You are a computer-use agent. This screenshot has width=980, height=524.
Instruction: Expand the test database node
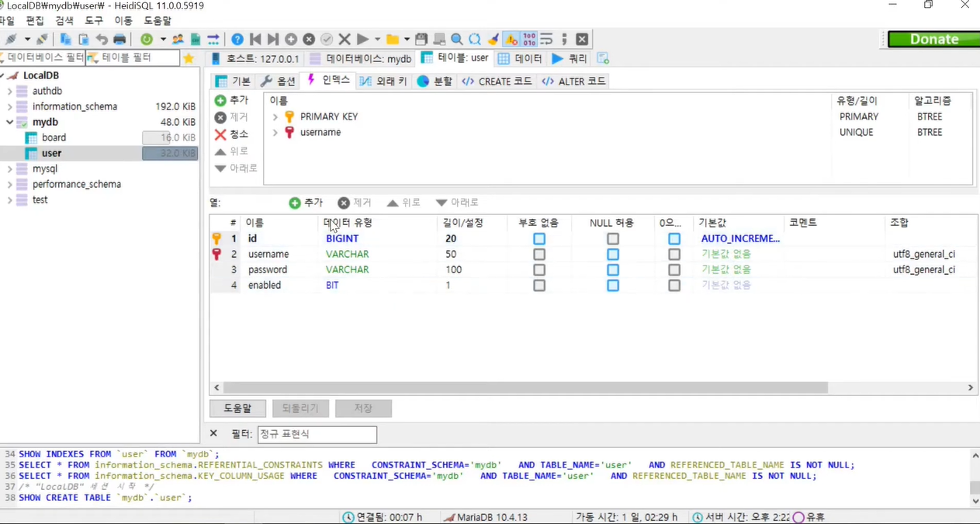[x=10, y=200]
